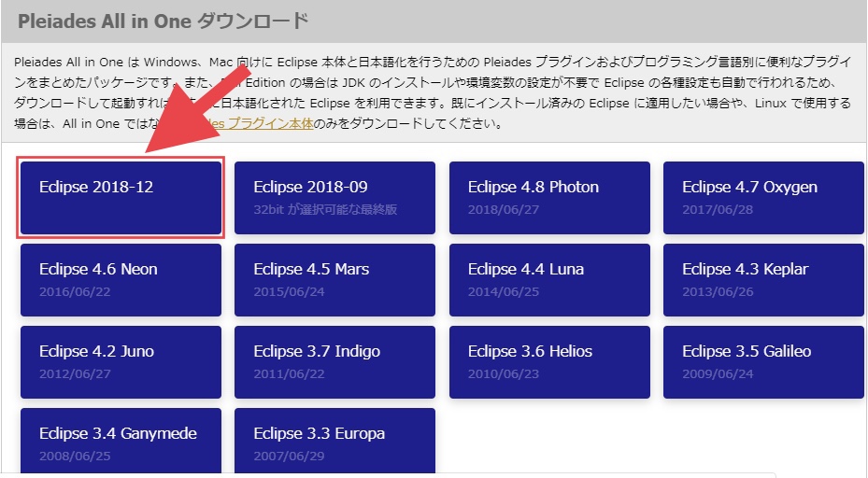Select Eclipse 4.3 Keplar tile
Image resolution: width=868 pixels, height=478 pixels.
(764, 280)
